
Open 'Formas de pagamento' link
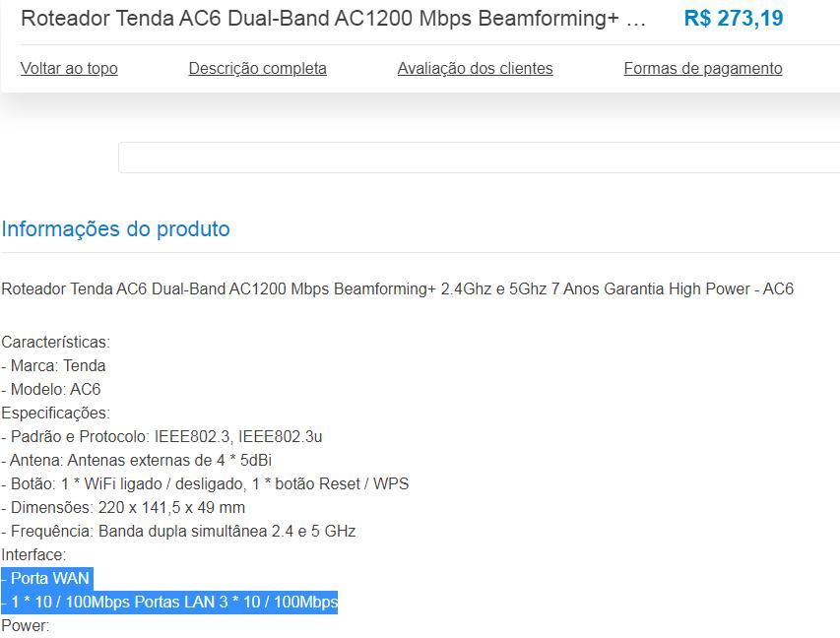coord(703,69)
